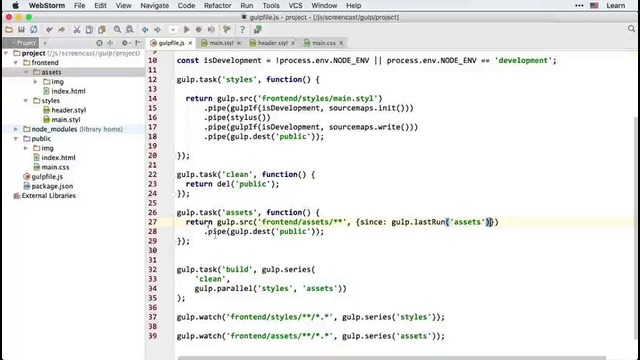The width and height of the screenshot is (640, 360).
Task: Click the Copy toolbar icon
Action: pyautogui.click(x=89, y=29)
